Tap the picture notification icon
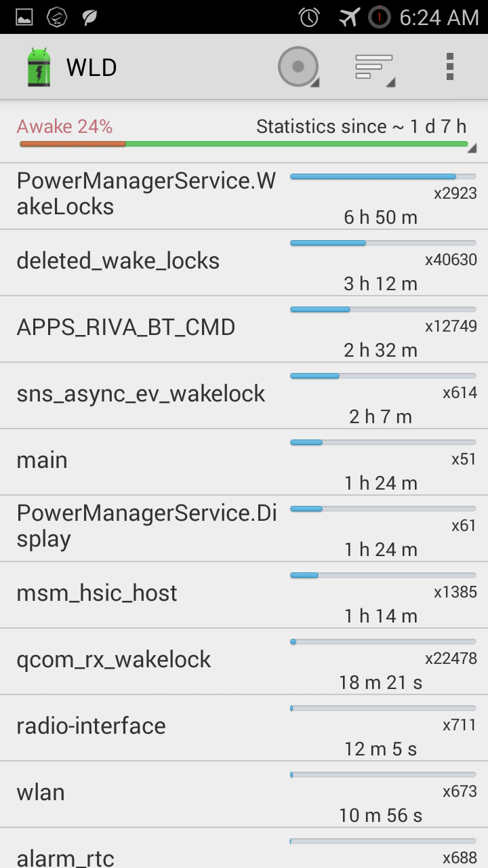The height and width of the screenshot is (868, 488). [24, 17]
